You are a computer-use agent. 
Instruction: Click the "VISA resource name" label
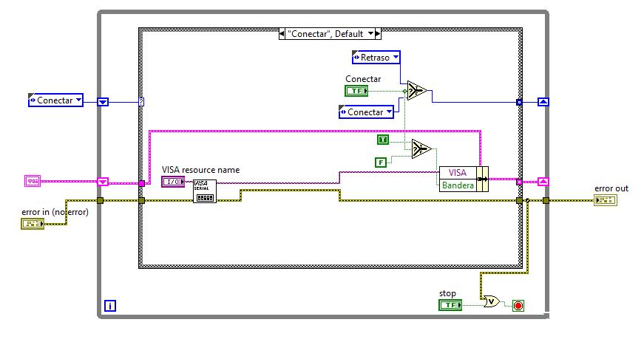point(201,170)
